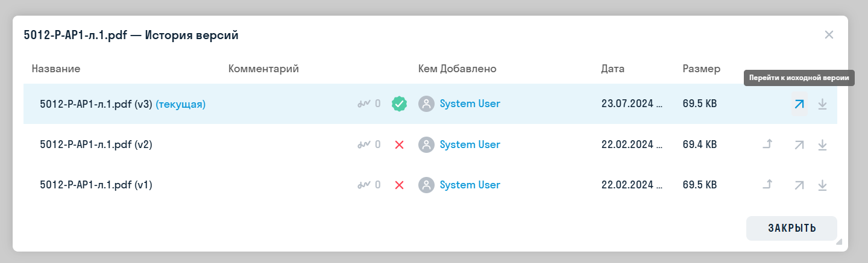This screenshot has width=868, height=263.
Task: Open the System User link in the v1 row
Action: pos(470,185)
